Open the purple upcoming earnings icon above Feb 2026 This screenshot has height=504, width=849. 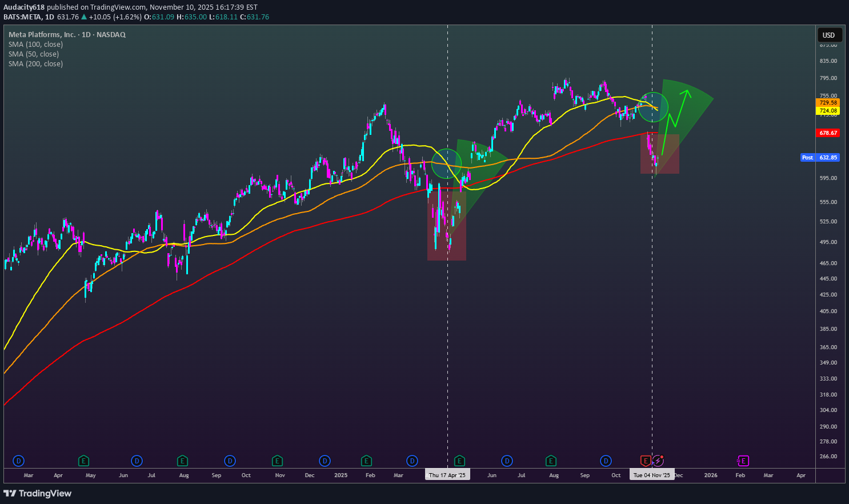pos(743,461)
